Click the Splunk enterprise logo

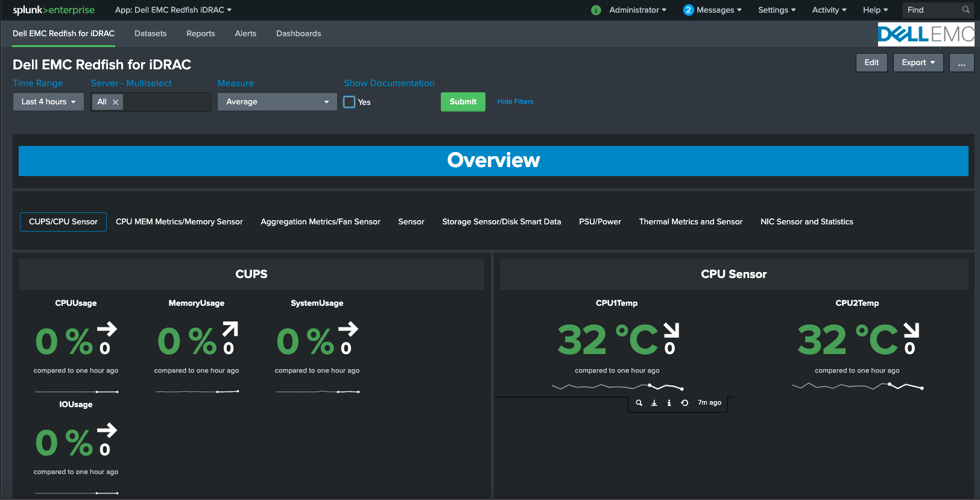pyautogui.click(x=54, y=10)
